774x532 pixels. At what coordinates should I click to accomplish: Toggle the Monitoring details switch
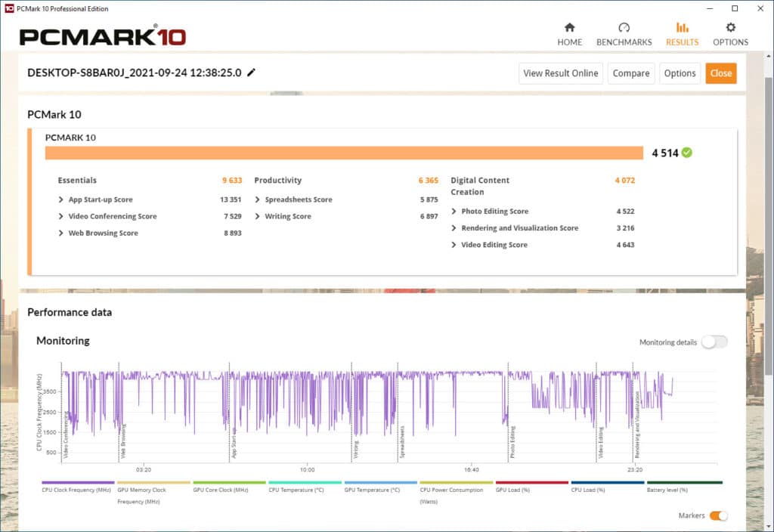pyautogui.click(x=714, y=342)
